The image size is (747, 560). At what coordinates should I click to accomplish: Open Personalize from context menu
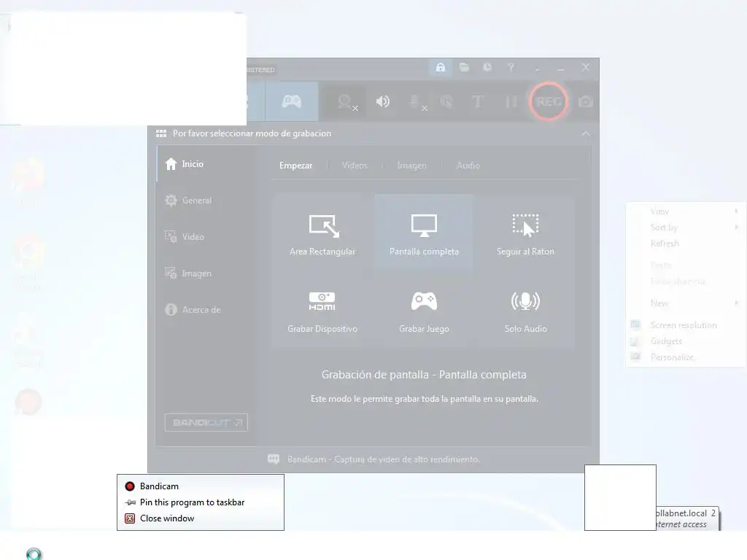click(686, 357)
